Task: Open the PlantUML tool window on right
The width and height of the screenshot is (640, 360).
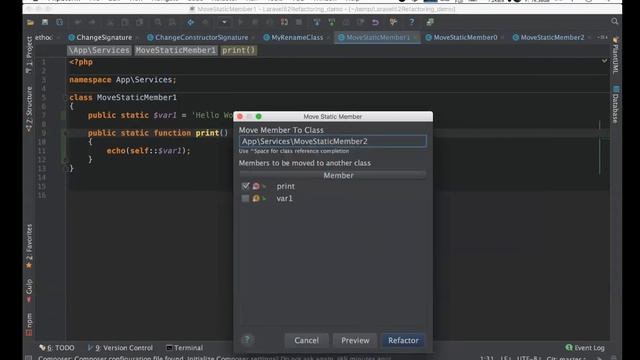Action: [616, 55]
